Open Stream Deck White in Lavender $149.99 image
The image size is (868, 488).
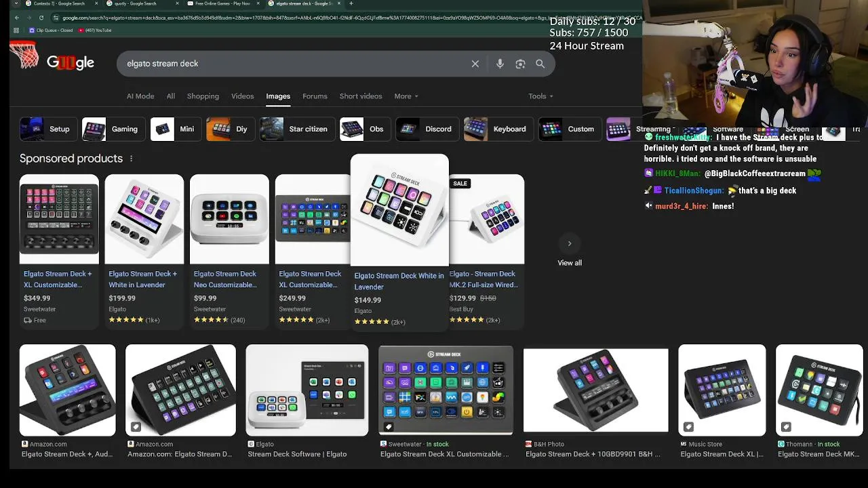399,210
